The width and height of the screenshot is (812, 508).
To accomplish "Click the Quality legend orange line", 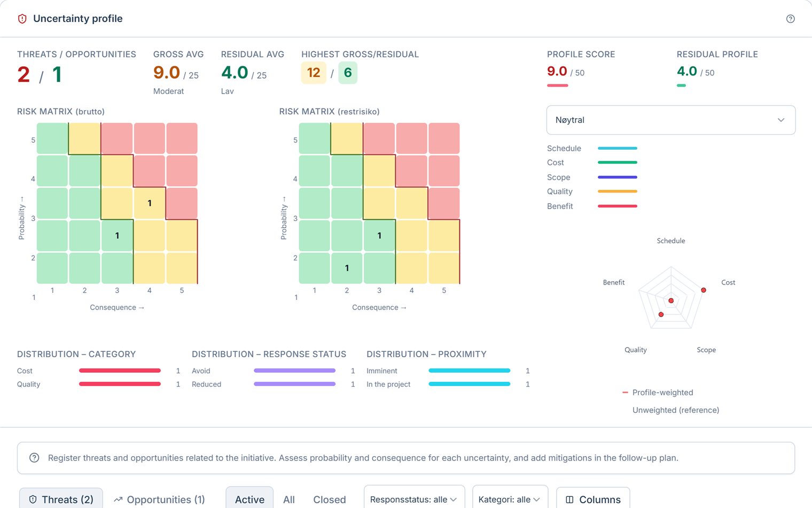I will click(618, 191).
